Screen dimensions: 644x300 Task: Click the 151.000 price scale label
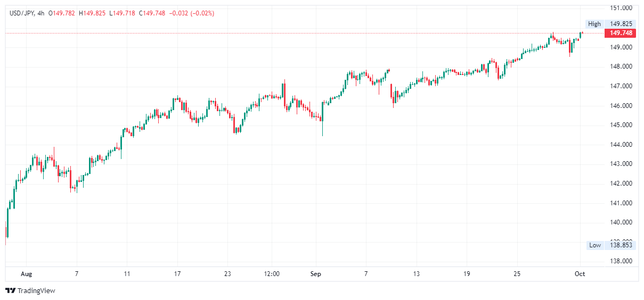click(x=621, y=8)
